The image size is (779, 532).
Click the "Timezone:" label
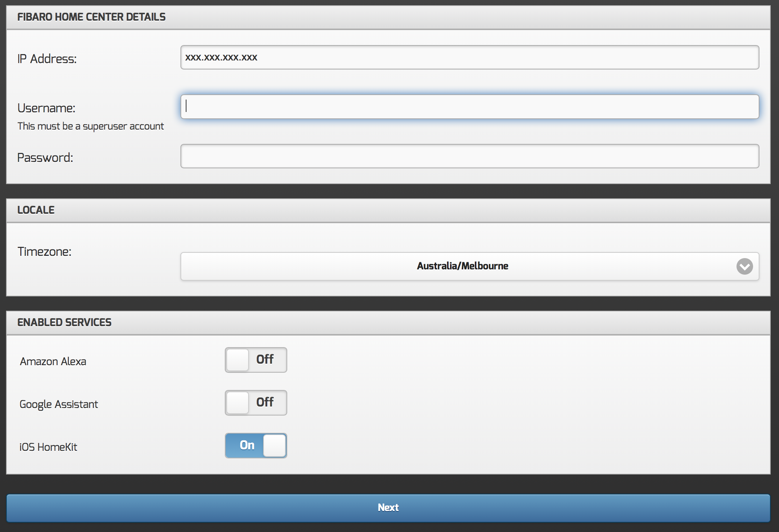[x=44, y=252]
